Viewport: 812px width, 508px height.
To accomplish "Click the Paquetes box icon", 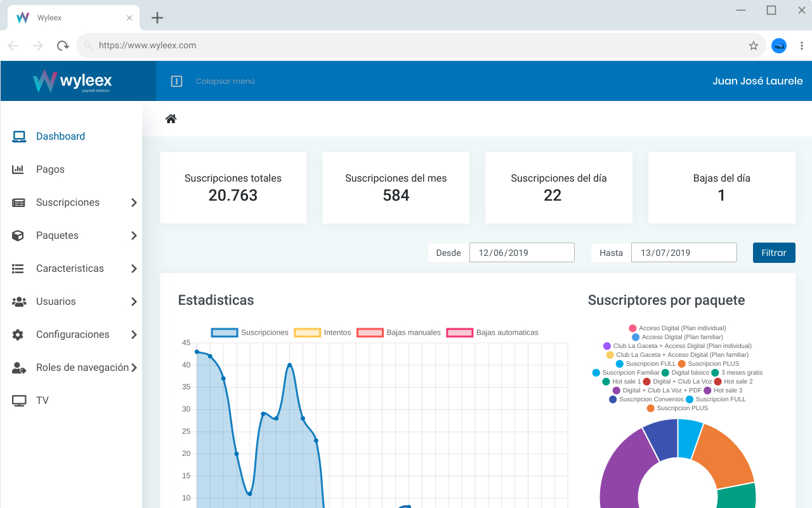I will [18, 236].
